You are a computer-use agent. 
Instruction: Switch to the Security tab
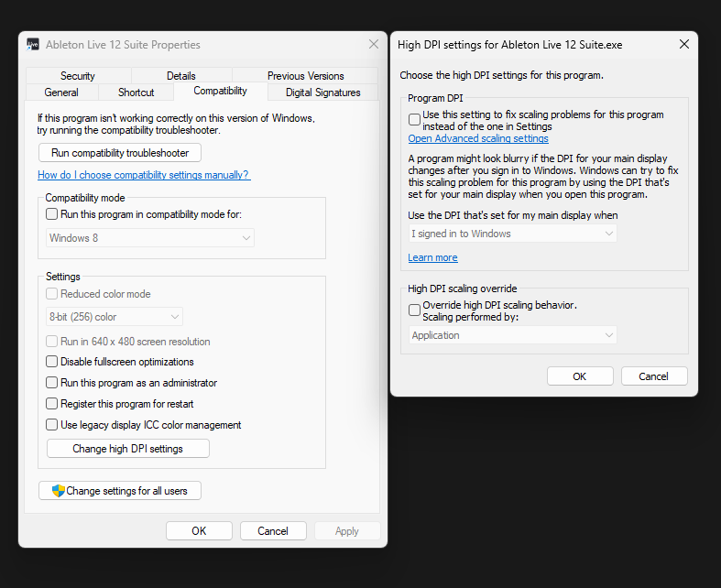78,76
